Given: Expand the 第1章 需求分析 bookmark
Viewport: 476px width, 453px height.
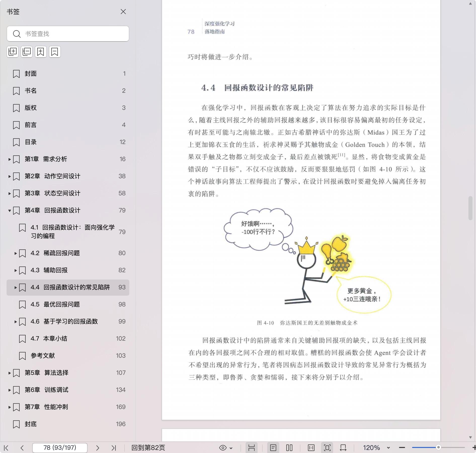Looking at the screenshot, I should (10, 159).
